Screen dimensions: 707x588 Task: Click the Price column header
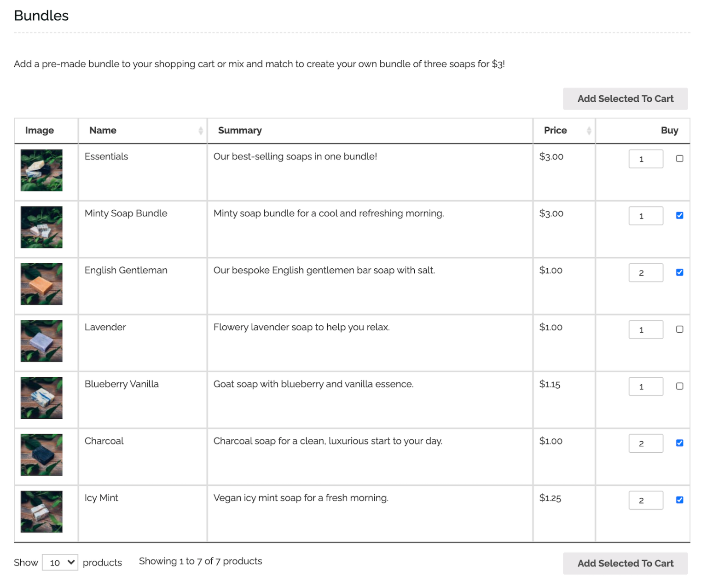coord(555,131)
